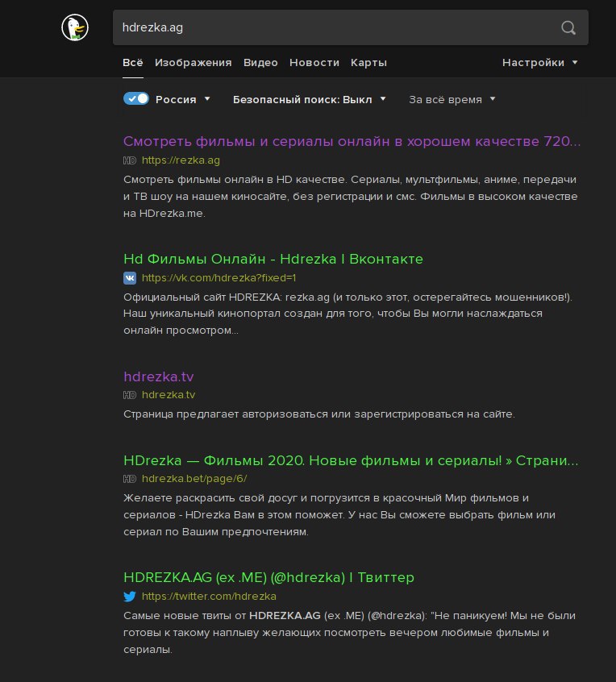The image size is (616, 682).
Task: Click the DuckDuckGo duck logo
Action: click(x=75, y=27)
